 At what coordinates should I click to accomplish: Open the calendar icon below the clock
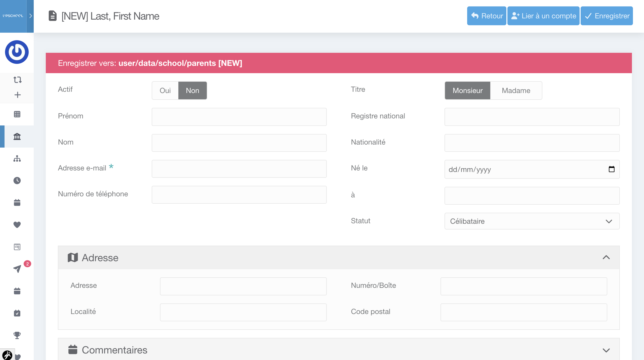17,202
